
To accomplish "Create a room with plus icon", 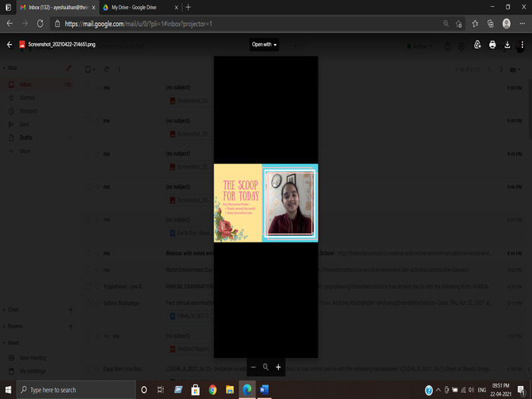I will (71, 326).
